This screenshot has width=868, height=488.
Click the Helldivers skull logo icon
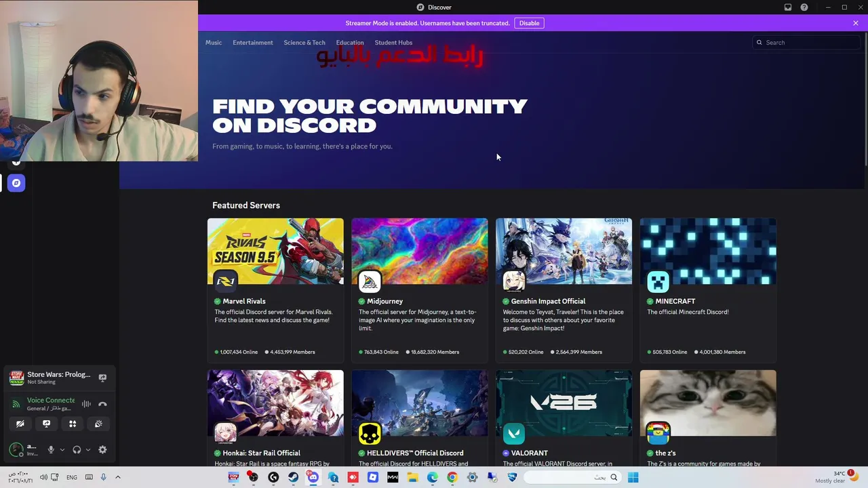pos(370,433)
